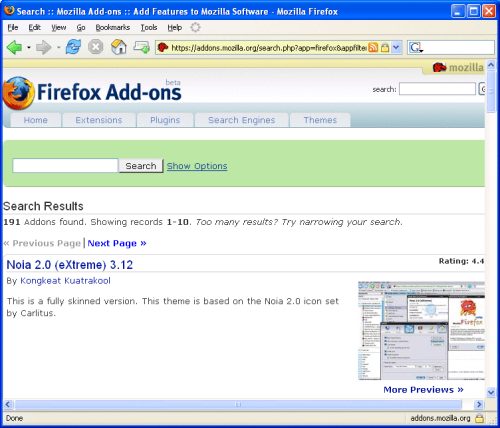Click the mail toolbar icon next to Home

pos(141,47)
